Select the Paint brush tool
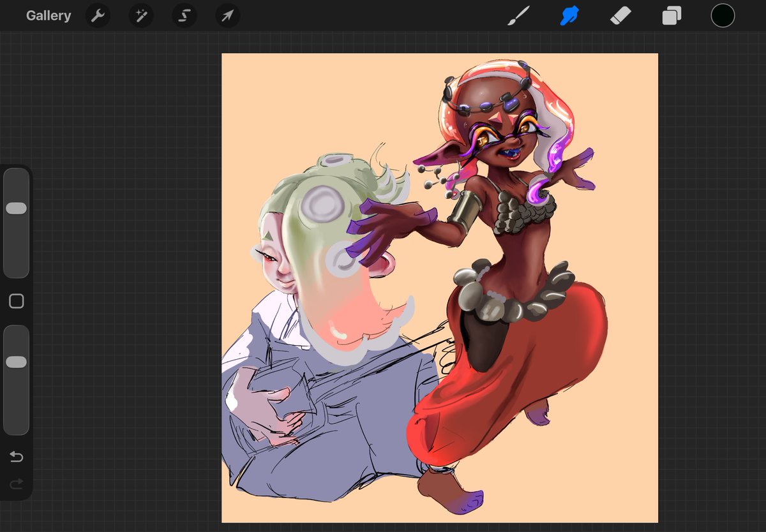The width and height of the screenshot is (766, 532). pyautogui.click(x=518, y=16)
